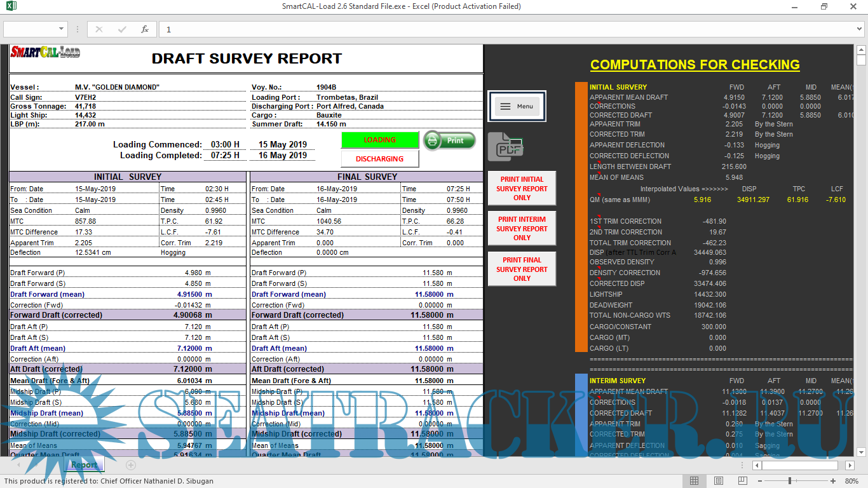Click the zoom slider in status bar
The image size is (868, 488).
coord(790,481)
